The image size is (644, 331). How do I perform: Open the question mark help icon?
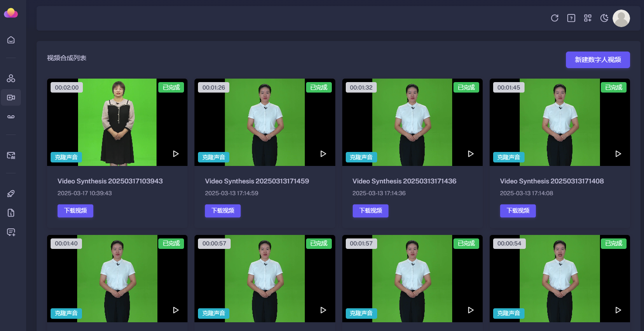571,18
